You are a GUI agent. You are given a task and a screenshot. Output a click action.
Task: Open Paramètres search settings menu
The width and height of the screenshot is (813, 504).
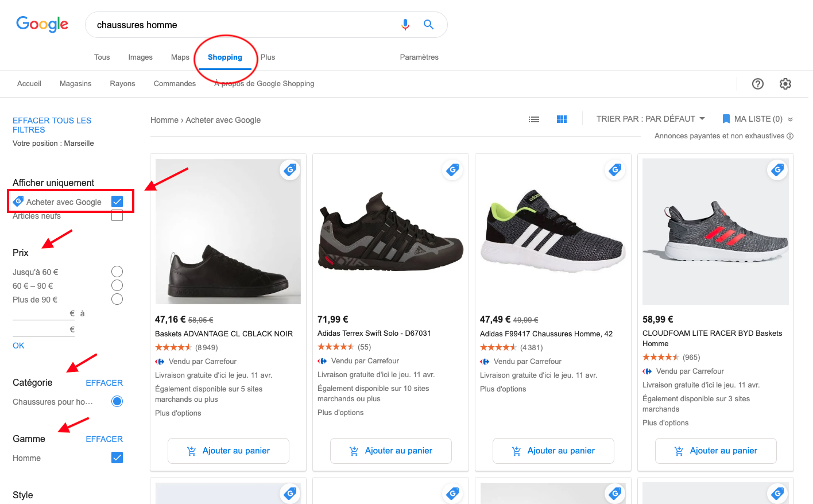[x=419, y=57]
